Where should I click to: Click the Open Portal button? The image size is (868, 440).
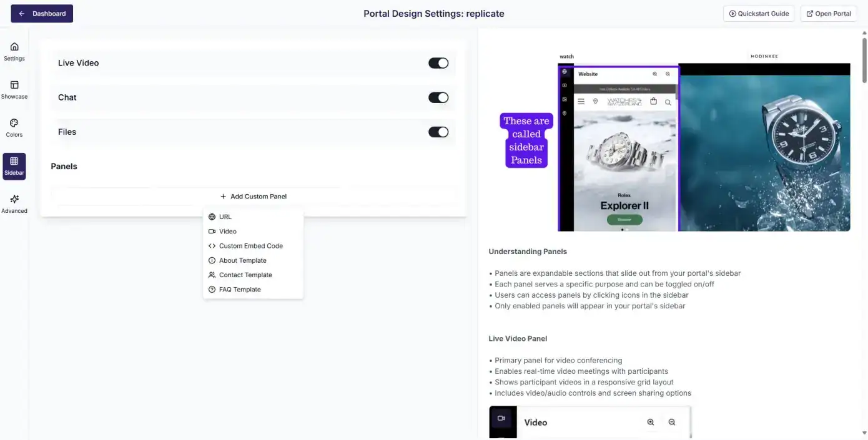coord(827,14)
